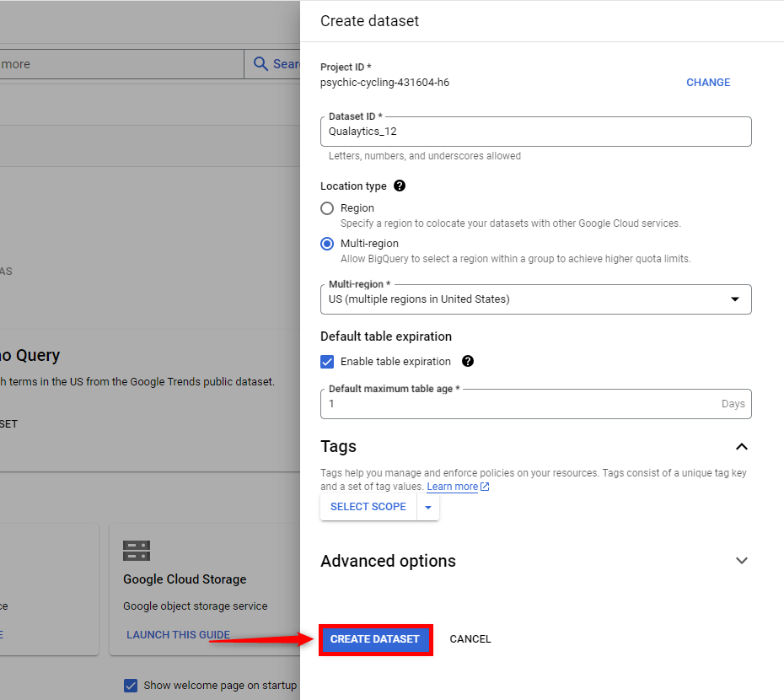
Task: Select the Region location type
Action: tap(327, 208)
